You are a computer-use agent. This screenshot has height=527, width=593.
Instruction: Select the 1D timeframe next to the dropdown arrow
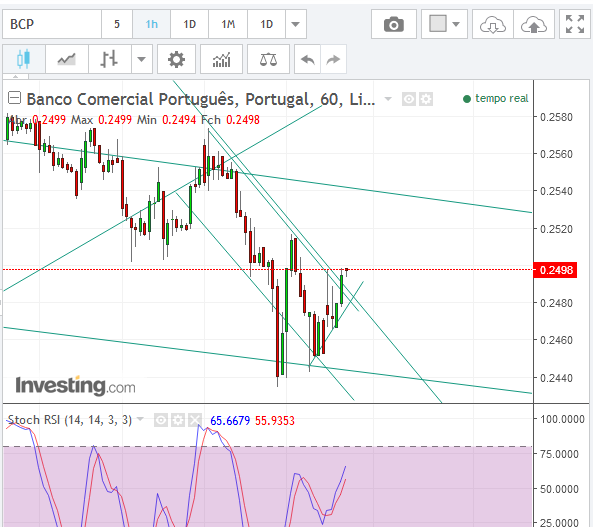coord(266,24)
